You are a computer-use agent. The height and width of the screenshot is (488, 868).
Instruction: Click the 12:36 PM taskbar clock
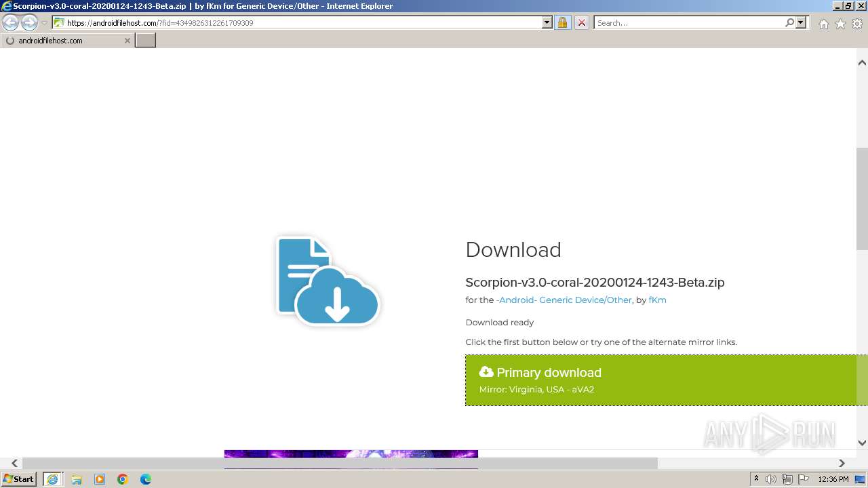(833, 479)
